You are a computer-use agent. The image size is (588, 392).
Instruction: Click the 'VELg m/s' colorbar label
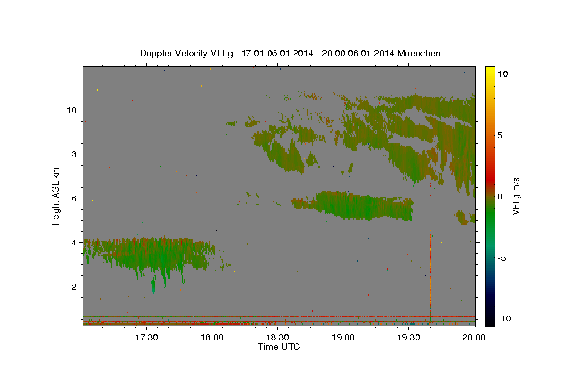(x=515, y=196)
